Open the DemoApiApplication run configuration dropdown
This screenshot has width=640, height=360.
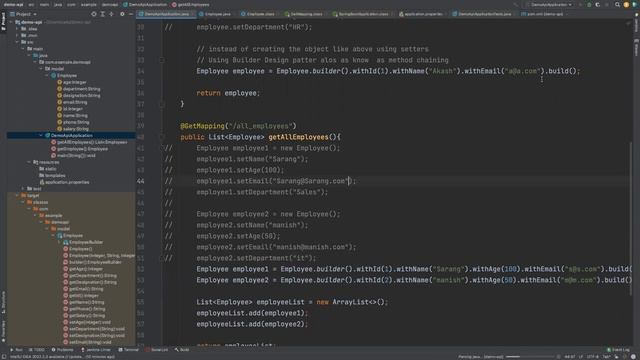[x=551, y=4]
